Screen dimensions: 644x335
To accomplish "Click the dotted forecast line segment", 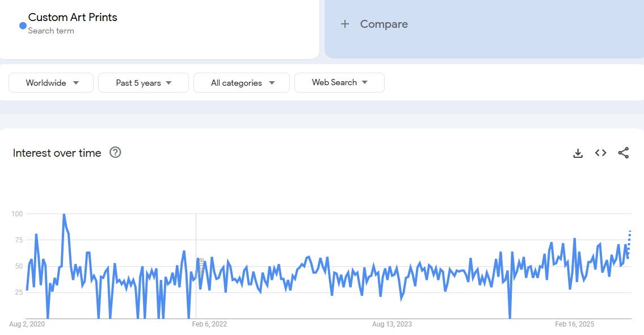I will [629, 241].
